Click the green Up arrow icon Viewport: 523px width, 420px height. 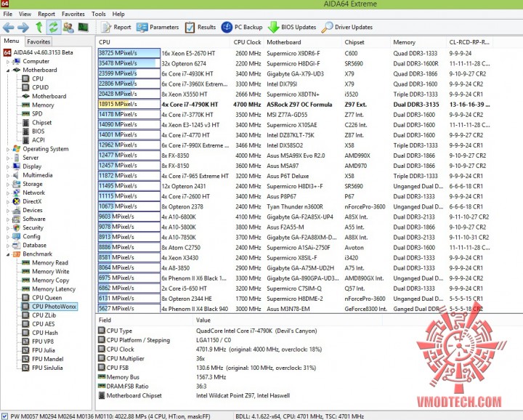[39, 28]
